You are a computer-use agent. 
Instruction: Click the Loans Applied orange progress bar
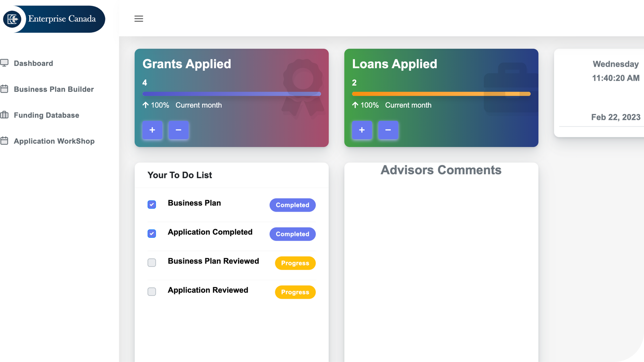click(441, 94)
